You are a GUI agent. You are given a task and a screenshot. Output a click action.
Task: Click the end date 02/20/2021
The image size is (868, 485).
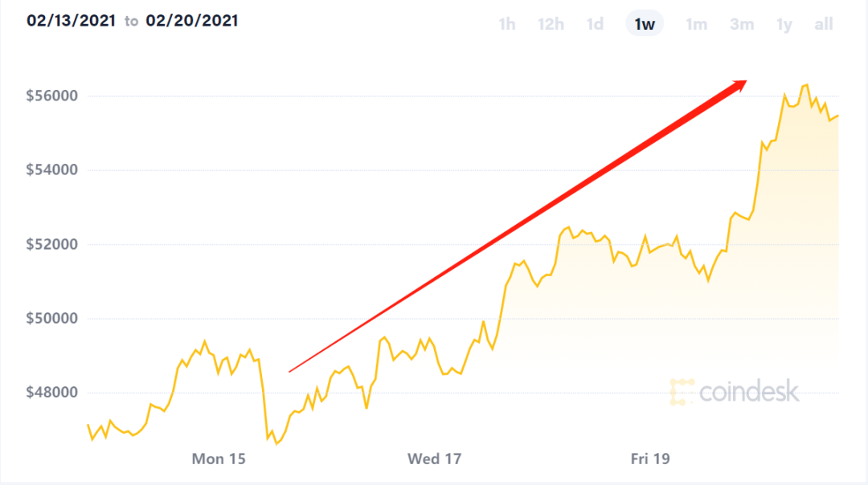pyautogui.click(x=192, y=21)
